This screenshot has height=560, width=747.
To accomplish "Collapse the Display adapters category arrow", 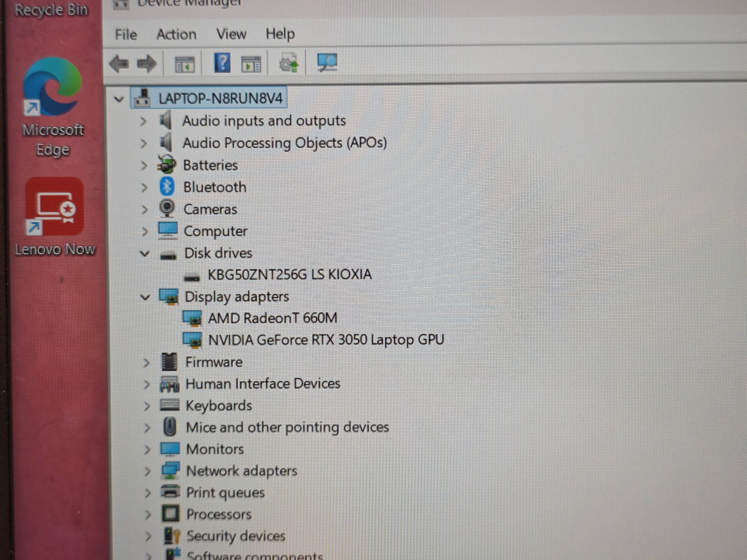I will tap(145, 298).
